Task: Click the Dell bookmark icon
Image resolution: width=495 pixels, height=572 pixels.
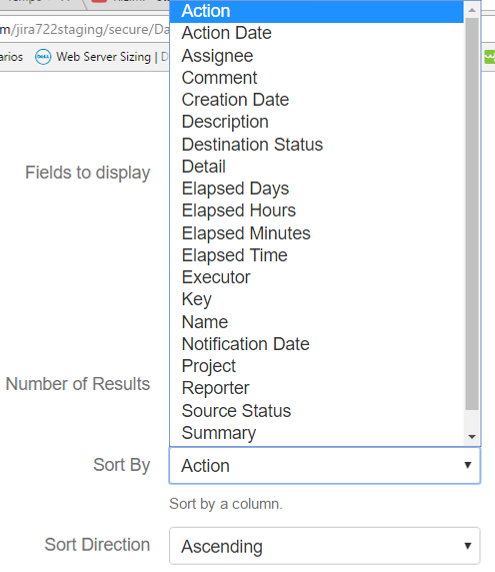Action: pyautogui.click(x=43, y=57)
